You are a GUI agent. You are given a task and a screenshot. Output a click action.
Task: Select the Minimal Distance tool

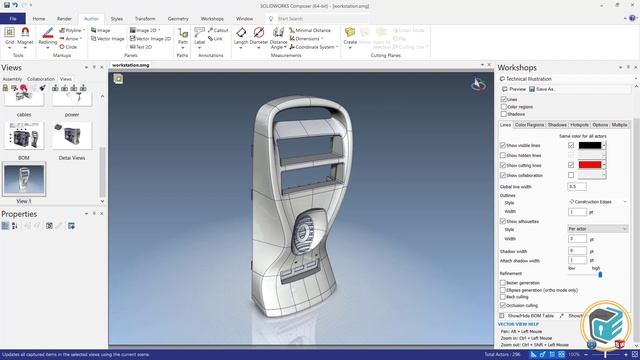tap(310, 30)
